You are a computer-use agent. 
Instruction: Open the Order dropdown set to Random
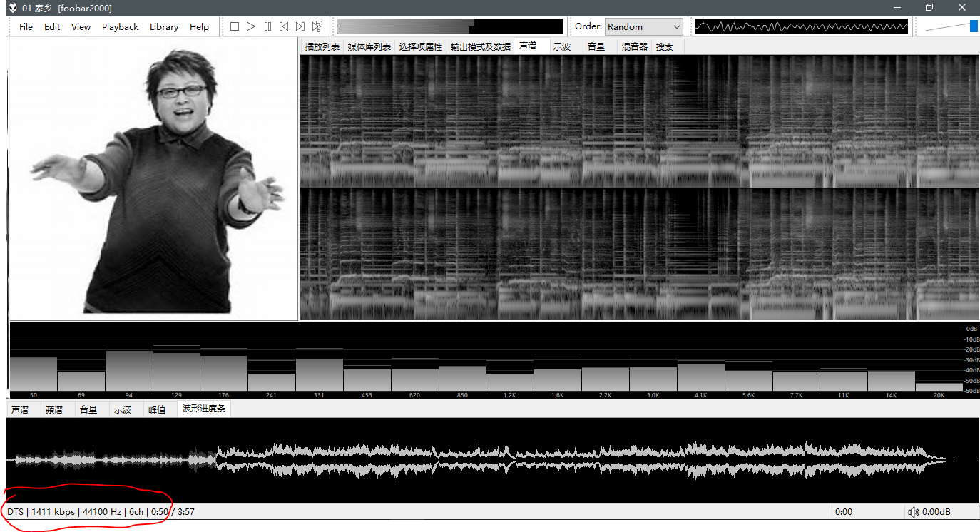tap(643, 26)
